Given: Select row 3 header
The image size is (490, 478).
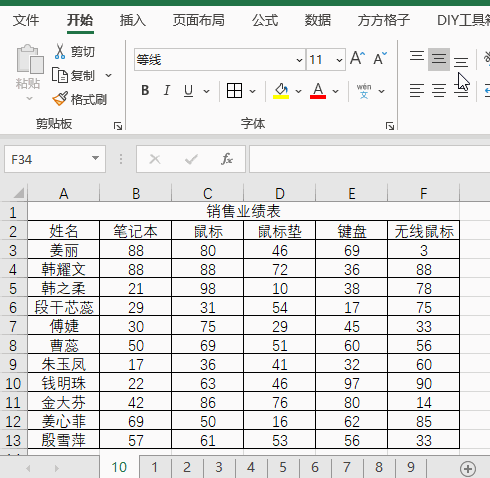Looking at the screenshot, I should (x=13, y=251).
